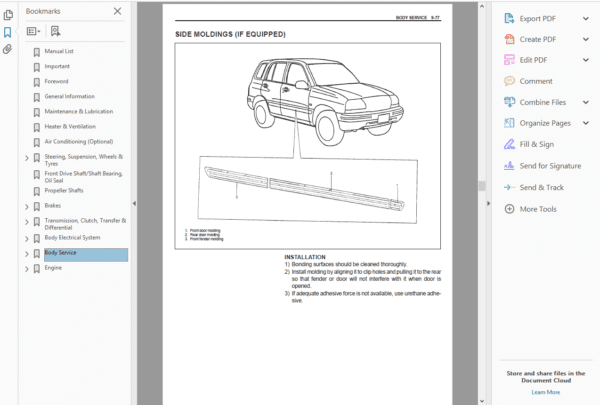Click the INSTALLATION heading text
The image size is (600, 405).
coord(305,257)
